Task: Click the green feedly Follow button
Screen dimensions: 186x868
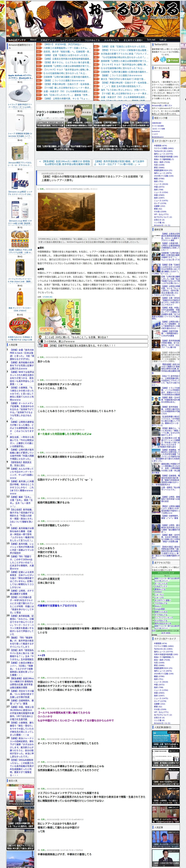Action: pyautogui.click(x=173, y=60)
